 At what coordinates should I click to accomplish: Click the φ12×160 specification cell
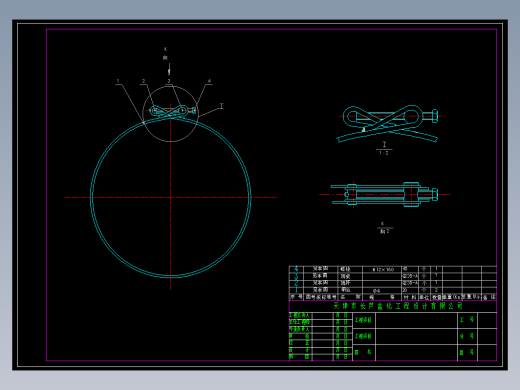click(x=383, y=269)
